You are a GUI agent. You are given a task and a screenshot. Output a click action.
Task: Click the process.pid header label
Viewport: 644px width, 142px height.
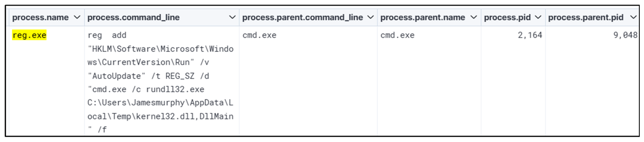coord(507,17)
